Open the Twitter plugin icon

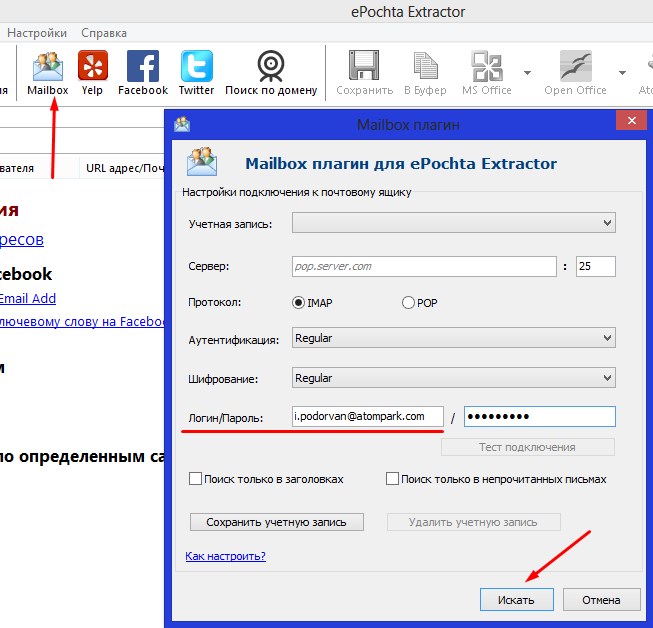(197, 66)
